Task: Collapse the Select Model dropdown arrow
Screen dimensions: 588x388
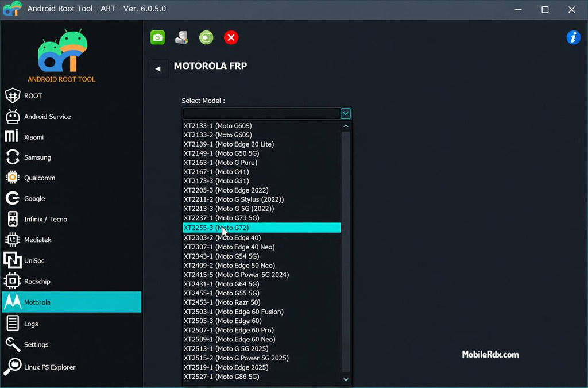Action: click(x=345, y=113)
